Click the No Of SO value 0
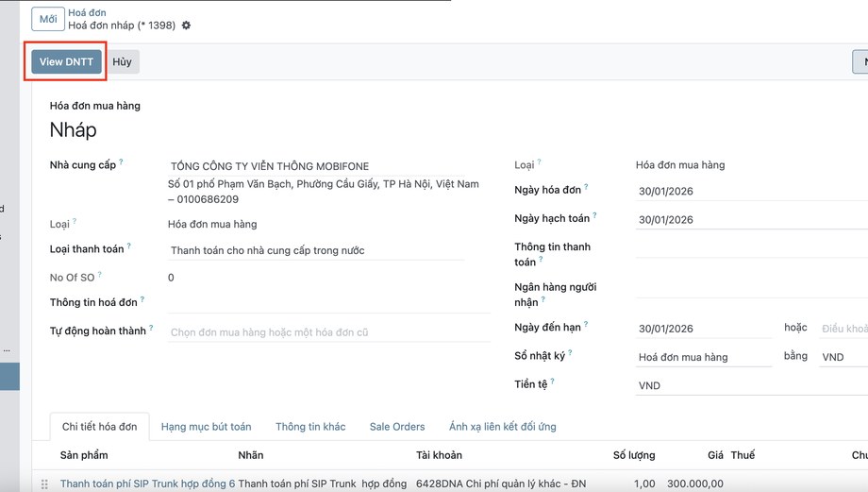The height and width of the screenshot is (492, 868). 171,278
